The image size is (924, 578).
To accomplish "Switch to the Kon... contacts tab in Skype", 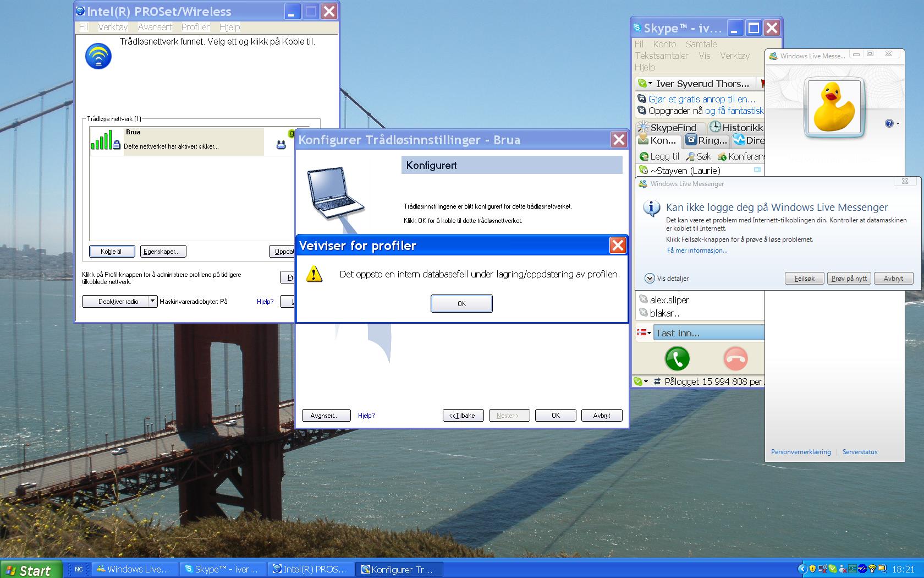I will pos(658,140).
